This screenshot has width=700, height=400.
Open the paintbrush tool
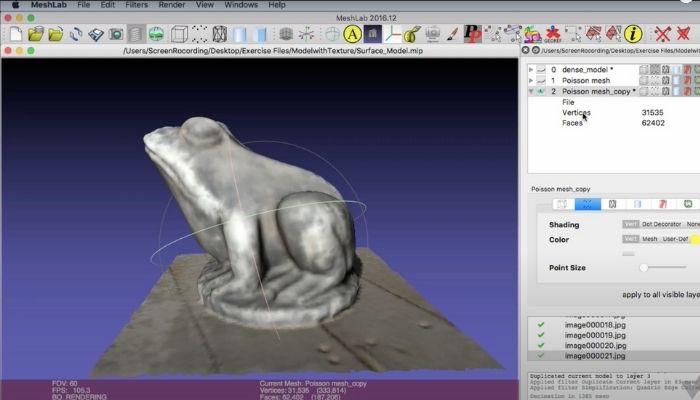coord(452,34)
